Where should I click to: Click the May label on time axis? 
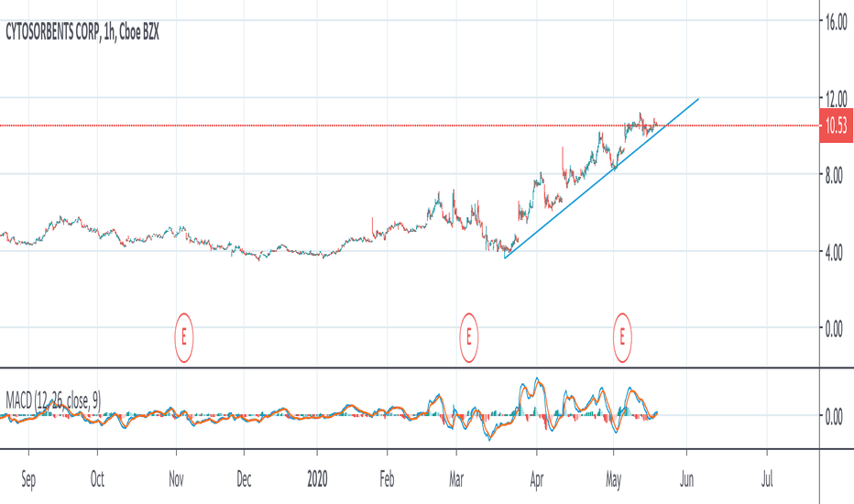613,480
